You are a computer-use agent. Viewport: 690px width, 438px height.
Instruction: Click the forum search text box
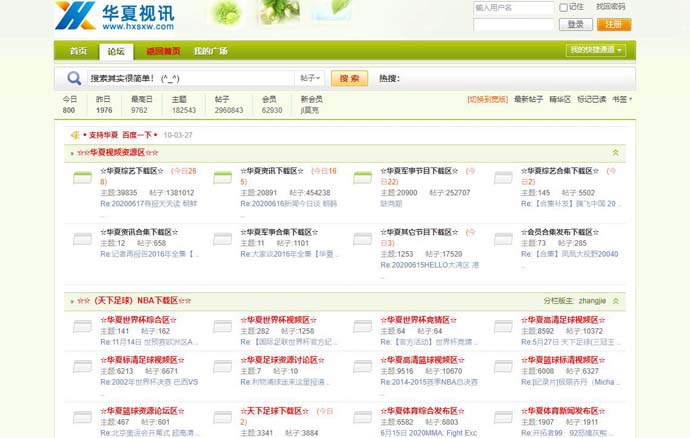190,78
